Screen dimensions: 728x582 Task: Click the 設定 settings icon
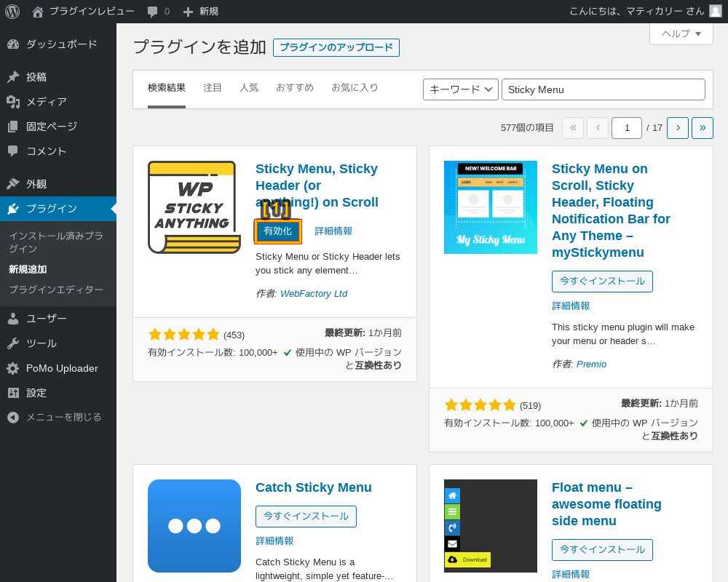(13, 393)
